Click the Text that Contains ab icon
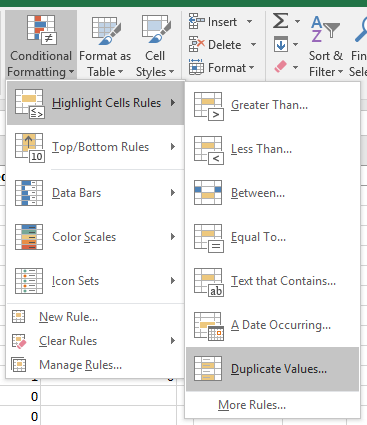Screen dimensions: 367x425 click(209, 282)
